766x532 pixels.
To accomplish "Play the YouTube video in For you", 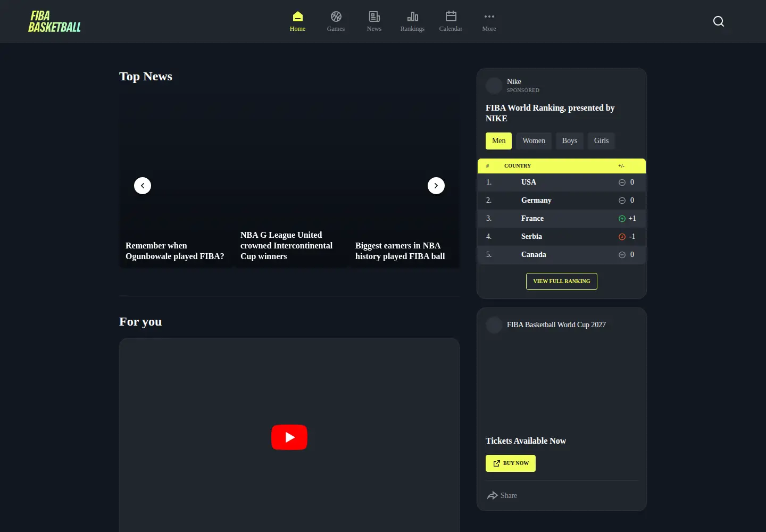I will pos(289,437).
